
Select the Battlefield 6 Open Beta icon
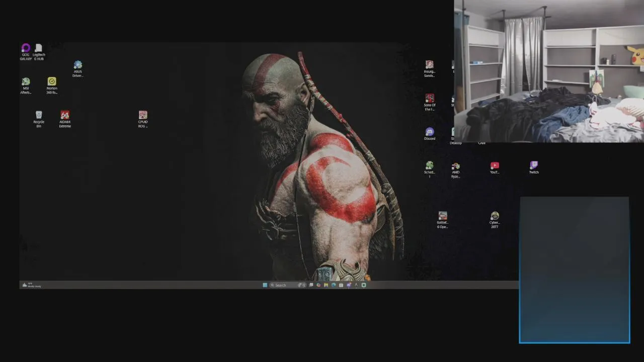442,220
